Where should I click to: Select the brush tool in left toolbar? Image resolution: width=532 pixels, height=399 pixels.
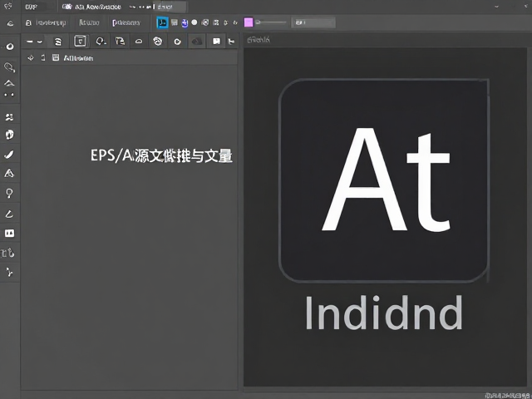[9, 155]
